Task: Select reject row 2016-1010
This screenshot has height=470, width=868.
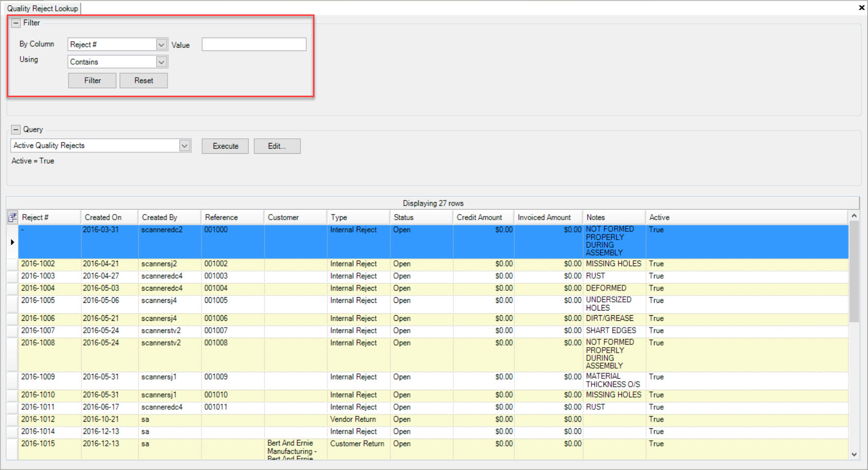Action: pos(433,396)
